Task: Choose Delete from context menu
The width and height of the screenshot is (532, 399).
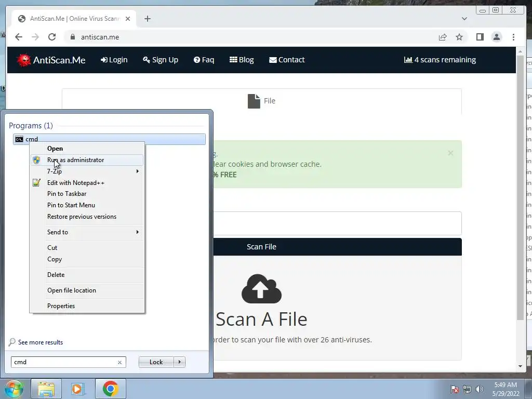Action: coord(87,275)
